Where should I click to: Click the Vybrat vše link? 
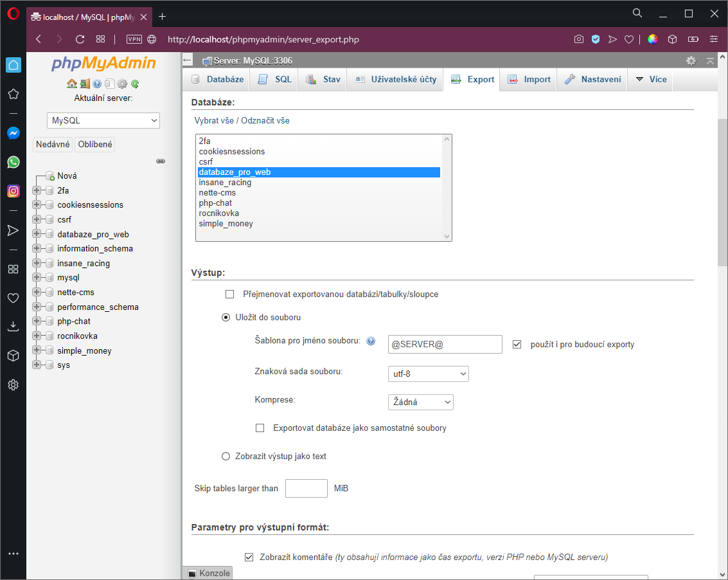(x=214, y=120)
